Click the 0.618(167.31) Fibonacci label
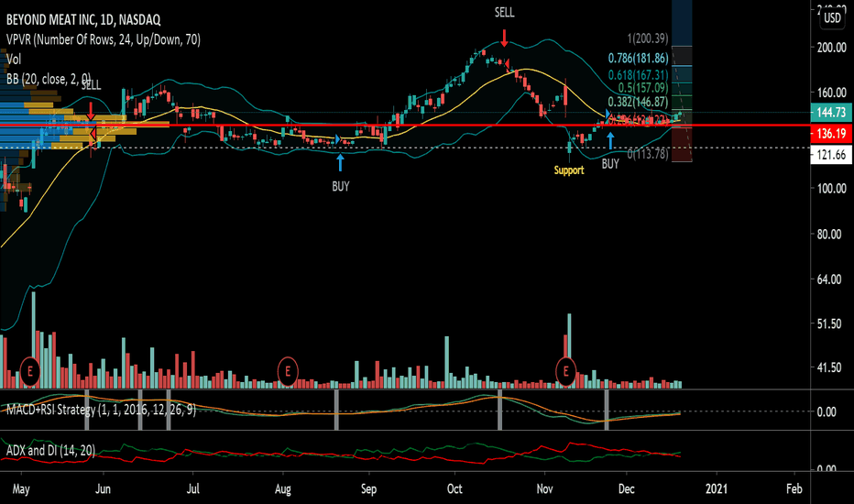 639,74
